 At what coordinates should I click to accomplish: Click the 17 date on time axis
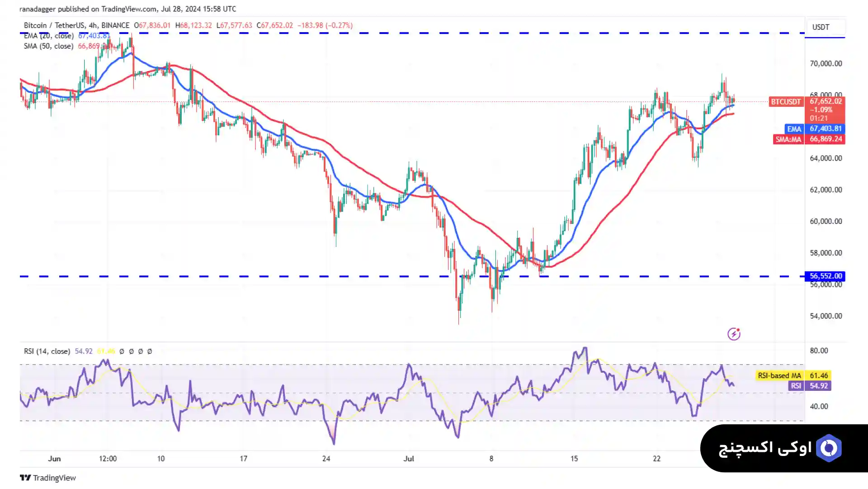click(x=243, y=459)
